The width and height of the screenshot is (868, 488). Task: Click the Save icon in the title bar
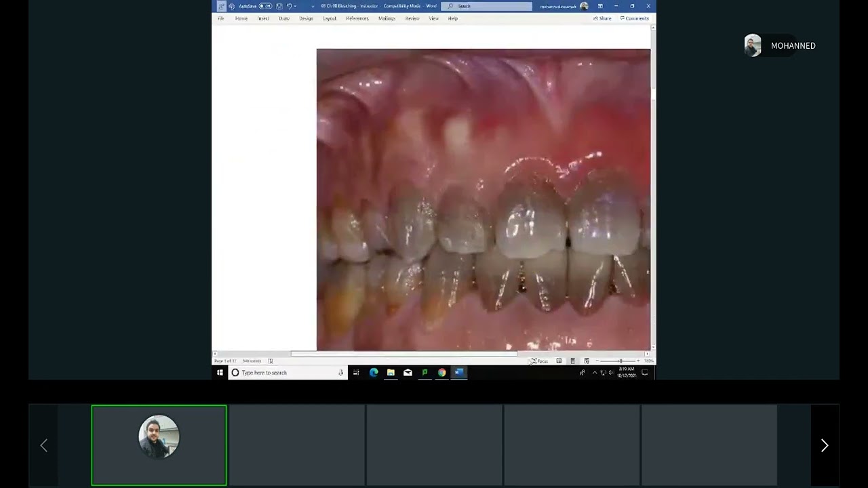[279, 6]
